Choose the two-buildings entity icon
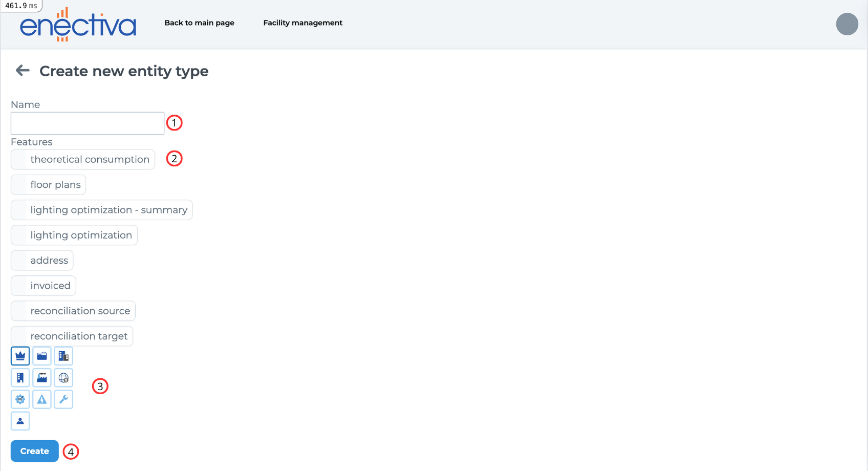The height and width of the screenshot is (471, 868). (x=63, y=356)
